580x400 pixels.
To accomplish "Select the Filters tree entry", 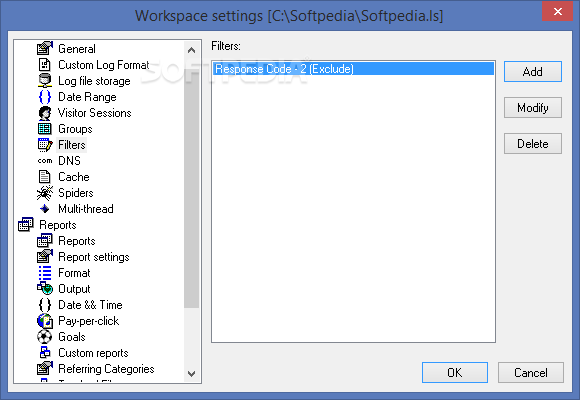I will pyautogui.click(x=72, y=145).
